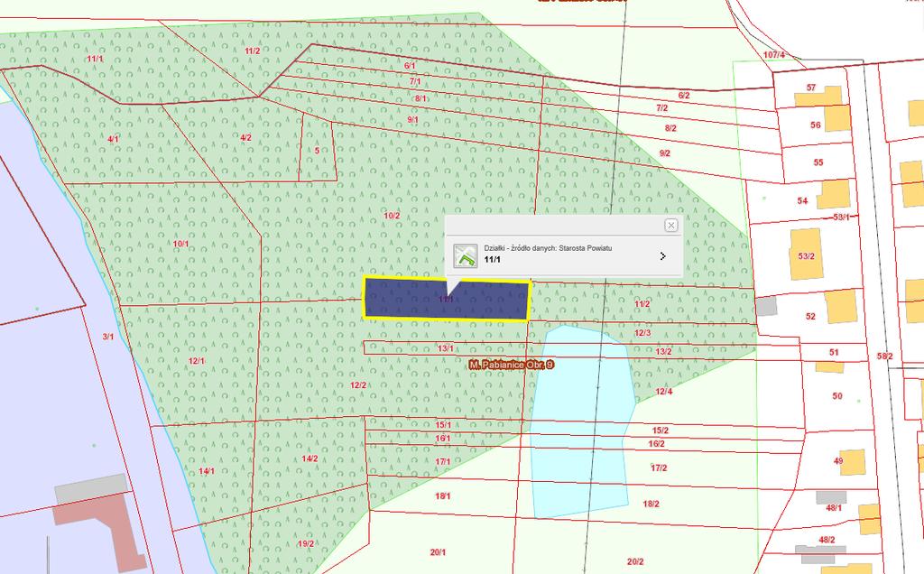Click parcel label 19/2
Viewport: 924px width, 574px height.
coord(306,544)
